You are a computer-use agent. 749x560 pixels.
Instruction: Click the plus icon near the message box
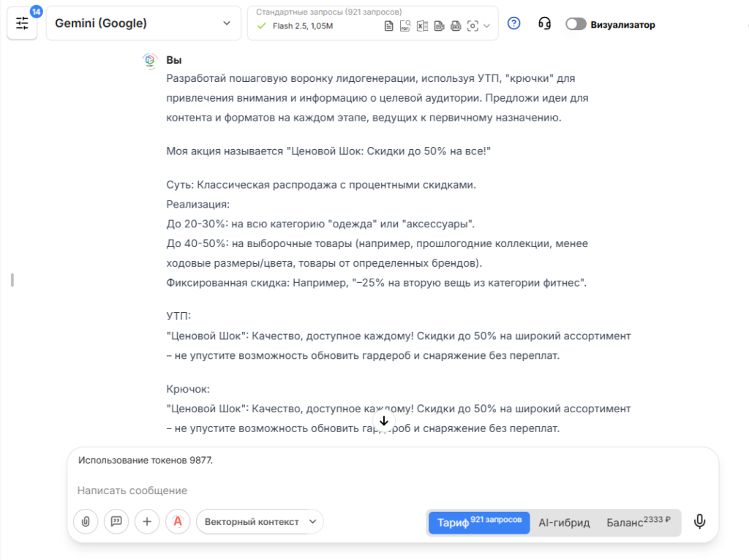tap(147, 522)
